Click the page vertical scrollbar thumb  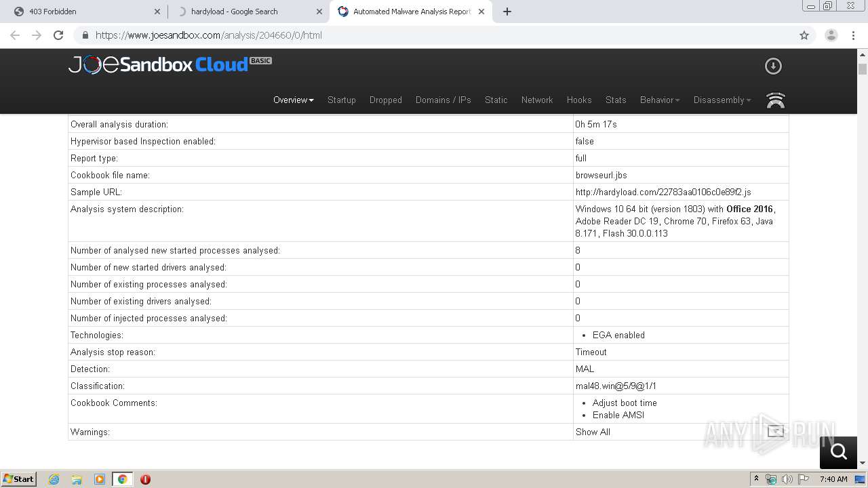863,69
